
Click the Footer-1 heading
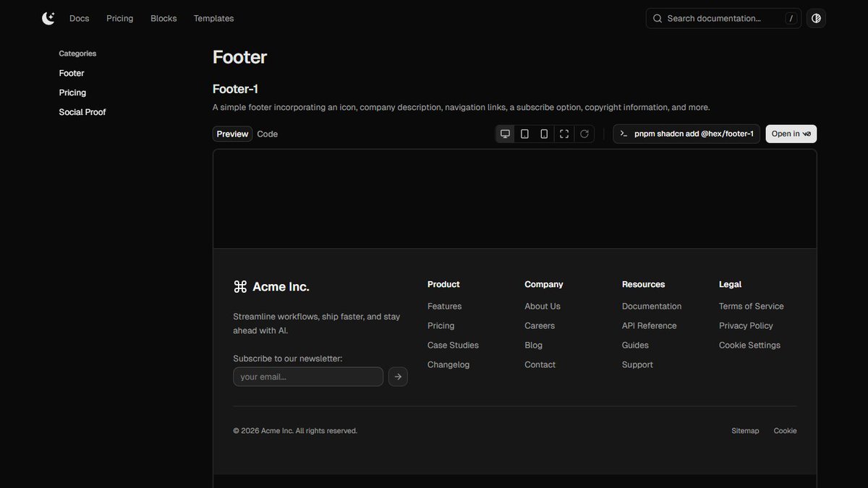(x=235, y=89)
